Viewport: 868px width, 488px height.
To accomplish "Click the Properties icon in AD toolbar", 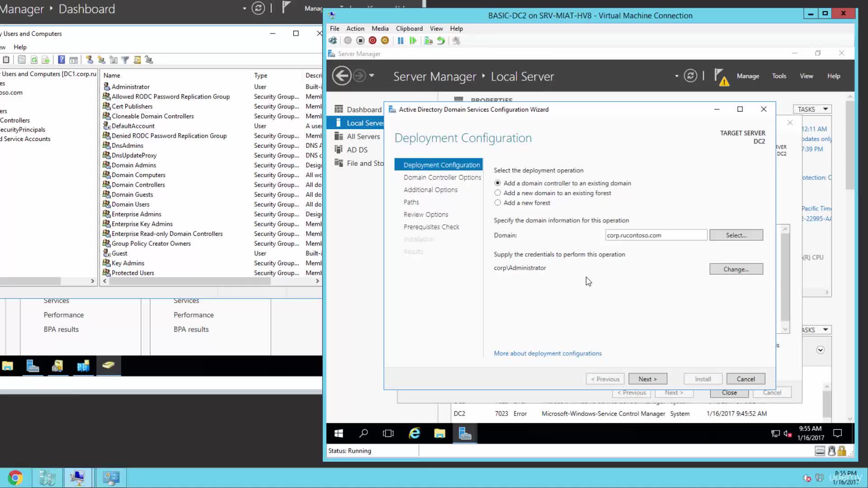I will click(21, 60).
